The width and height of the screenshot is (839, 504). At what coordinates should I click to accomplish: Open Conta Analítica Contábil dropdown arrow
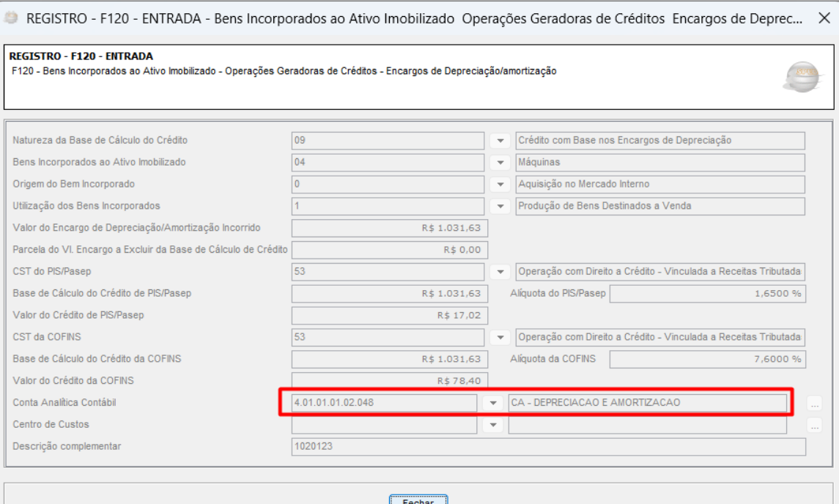pyautogui.click(x=493, y=403)
